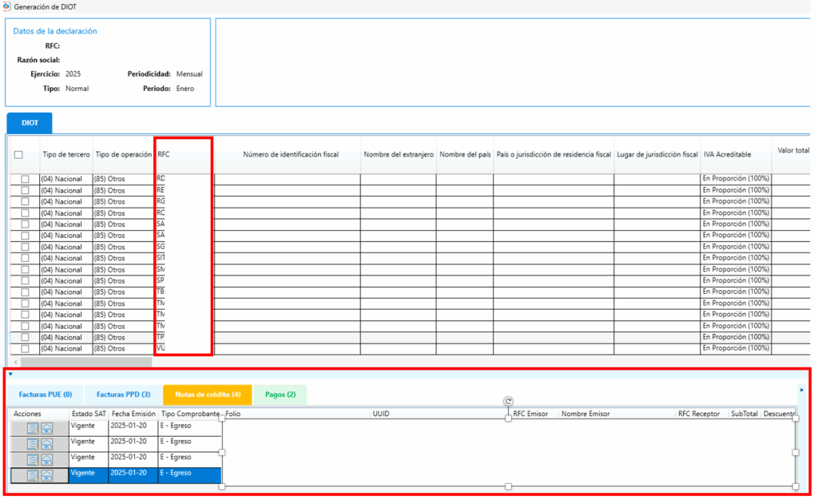Select the Facturas PPD (3) tab

click(x=123, y=395)
